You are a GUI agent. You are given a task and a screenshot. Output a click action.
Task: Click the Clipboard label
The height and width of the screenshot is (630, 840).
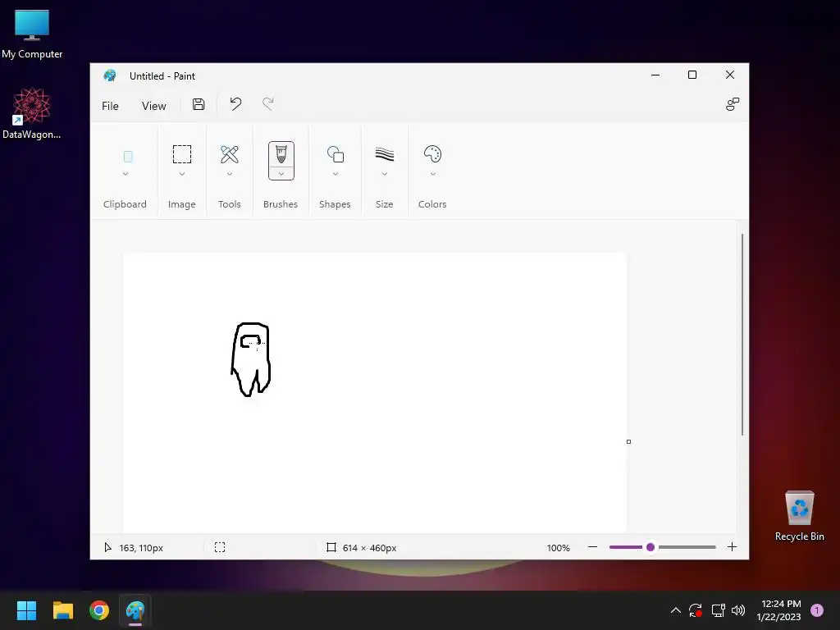coord(125,204)
